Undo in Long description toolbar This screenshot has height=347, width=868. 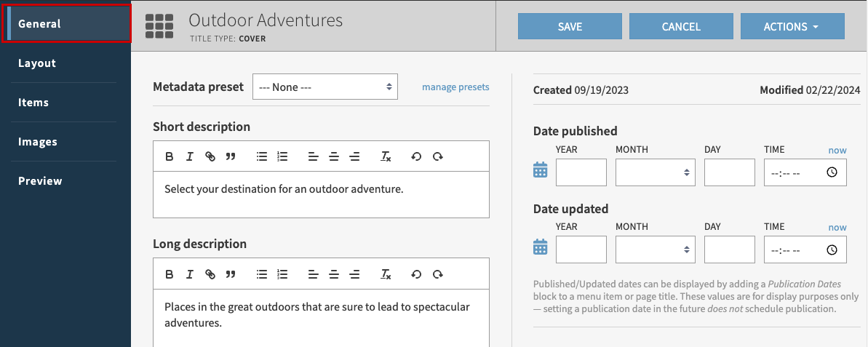click(x=416, y=274)
